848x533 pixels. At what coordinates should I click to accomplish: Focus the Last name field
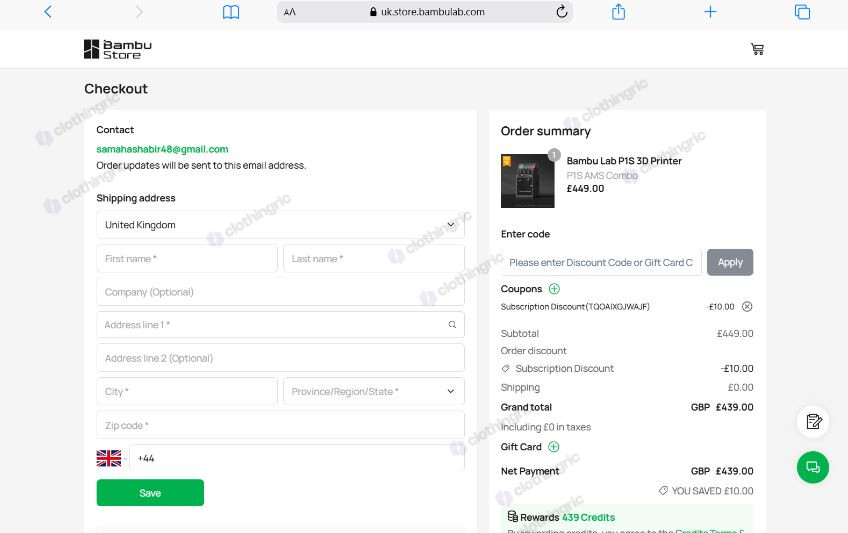pos(374,258)
